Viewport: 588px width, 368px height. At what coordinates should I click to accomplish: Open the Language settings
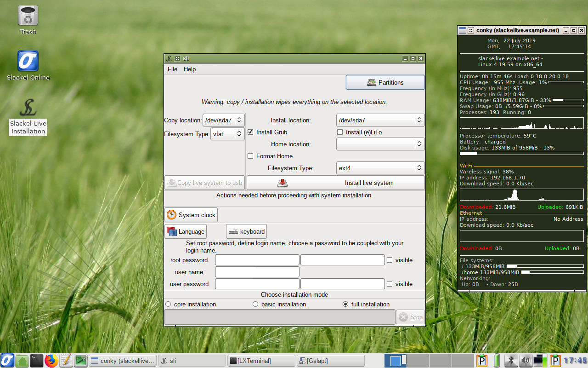(186, 231)
